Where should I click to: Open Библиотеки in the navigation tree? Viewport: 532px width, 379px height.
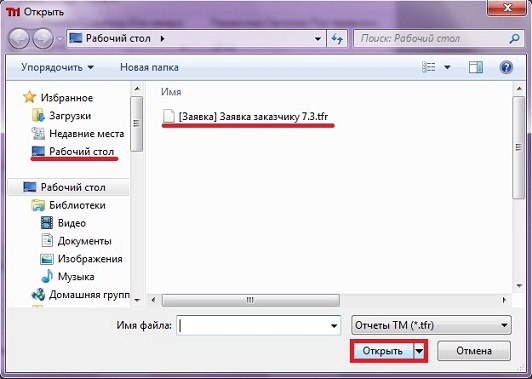pos(77,205)
